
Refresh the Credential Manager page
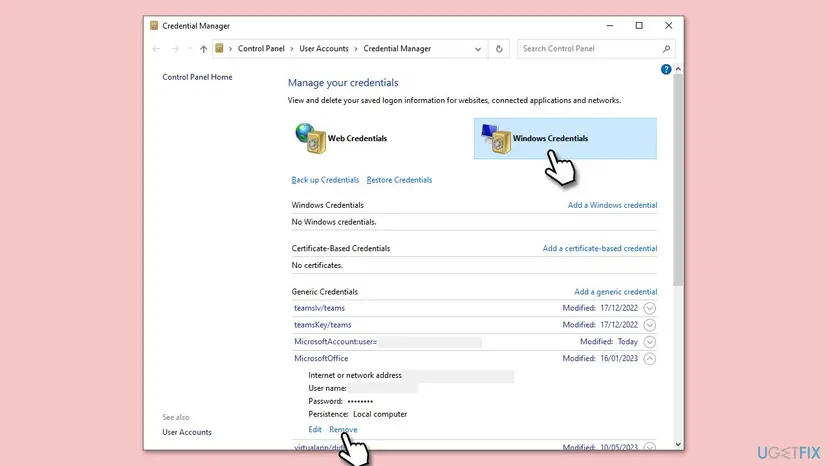[499, 49]
